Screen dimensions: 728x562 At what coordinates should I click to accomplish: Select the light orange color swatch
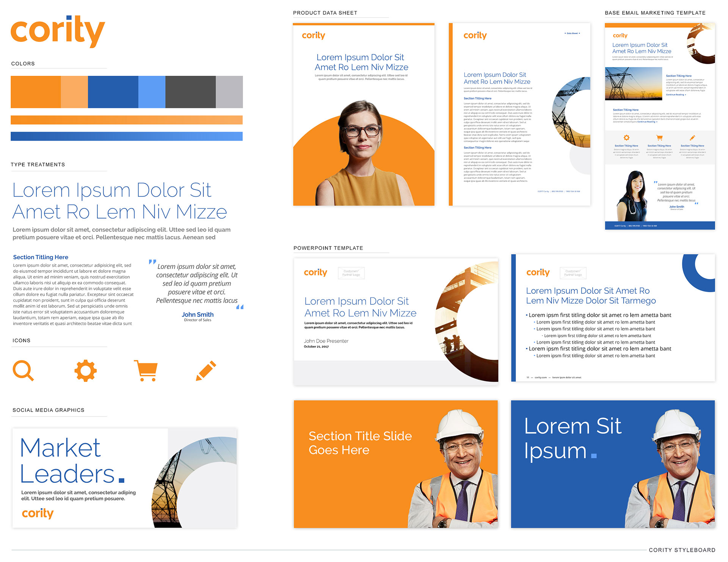click(74, 92)
